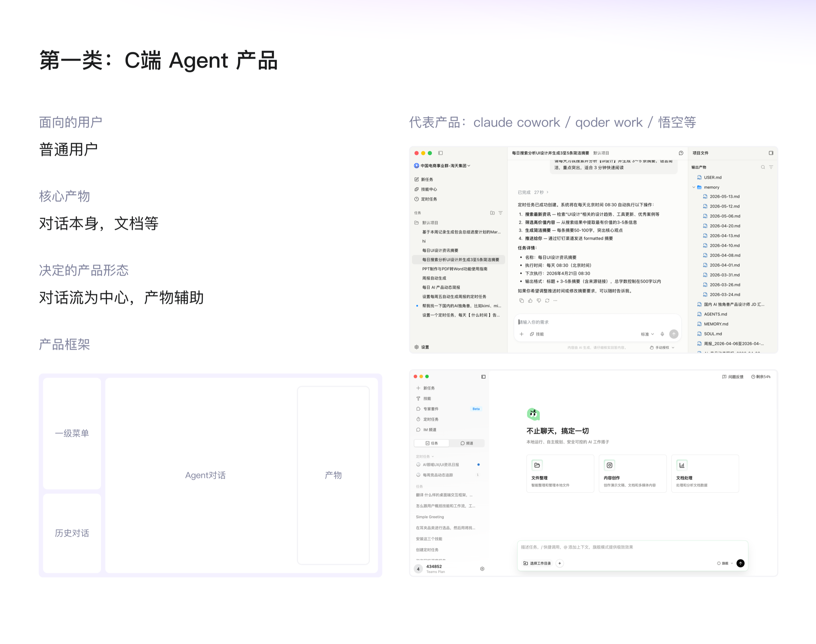The height and width of the screenshot is (644, 816).
Task: Copy the assistant reply in upper chat
Action: 522,301
